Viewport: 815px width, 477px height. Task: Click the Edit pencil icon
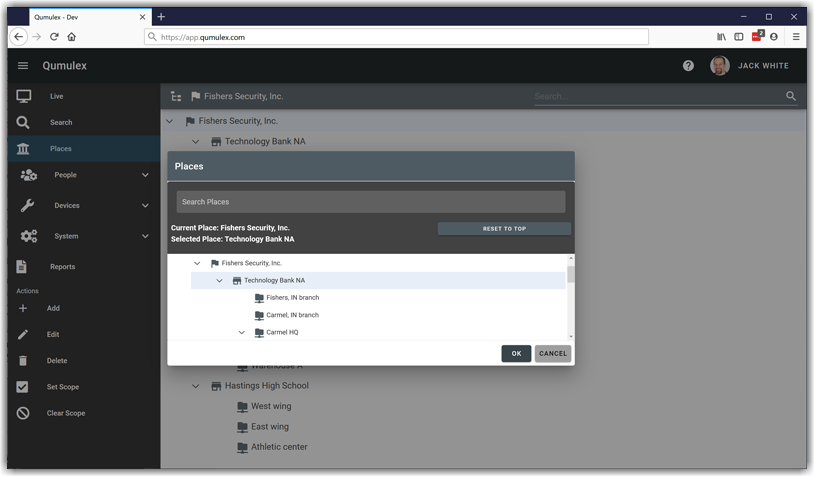pos(23,334)
